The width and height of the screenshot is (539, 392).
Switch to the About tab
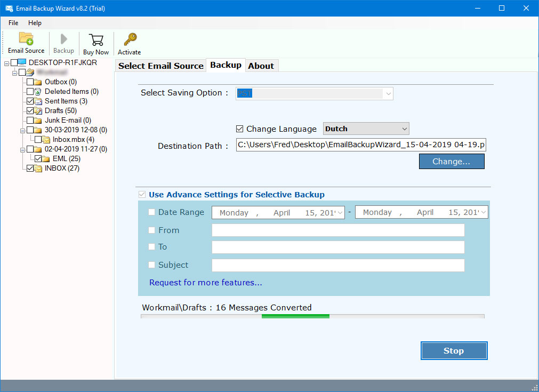coord(261,66)
